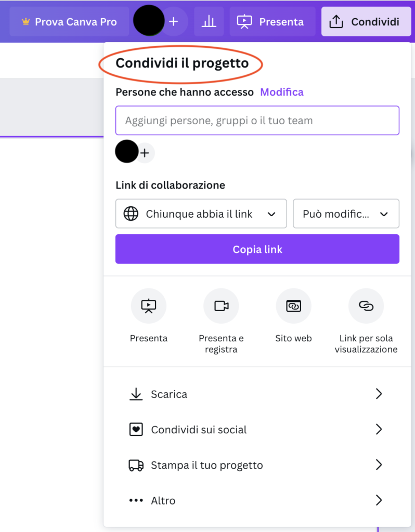
Task: Open Stampa il tuo progetto menu entry
Action: (255, 465)
